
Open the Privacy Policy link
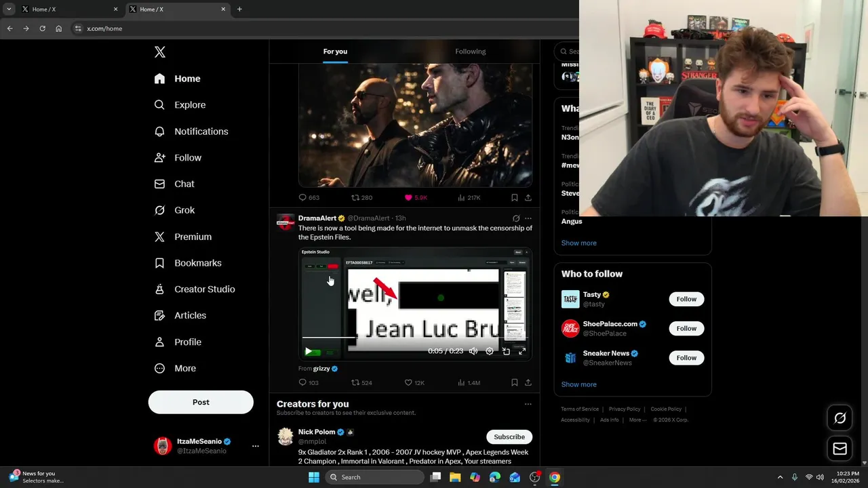(625, 409)
